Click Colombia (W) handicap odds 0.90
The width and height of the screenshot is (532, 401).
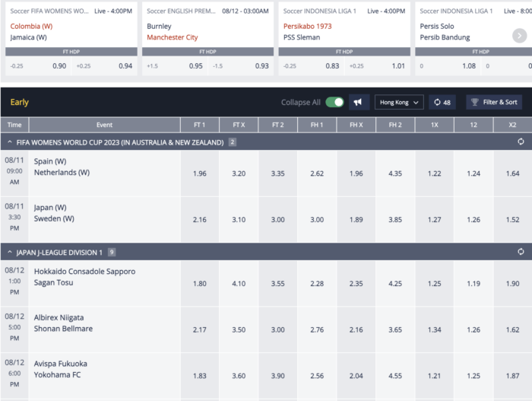tap(59, 66)
